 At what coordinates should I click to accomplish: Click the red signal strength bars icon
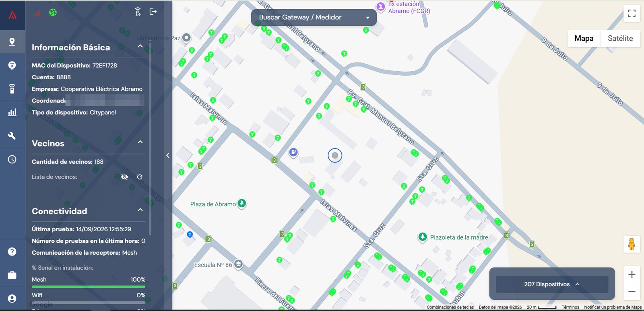[x=37, y=13]
